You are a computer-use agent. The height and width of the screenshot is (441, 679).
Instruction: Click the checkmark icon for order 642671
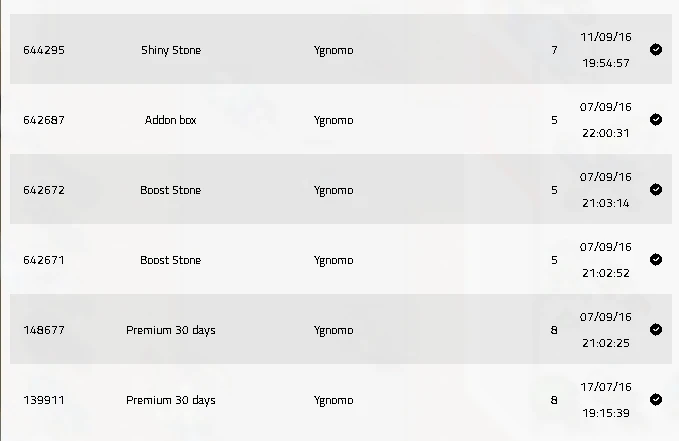tap(656, 259)
